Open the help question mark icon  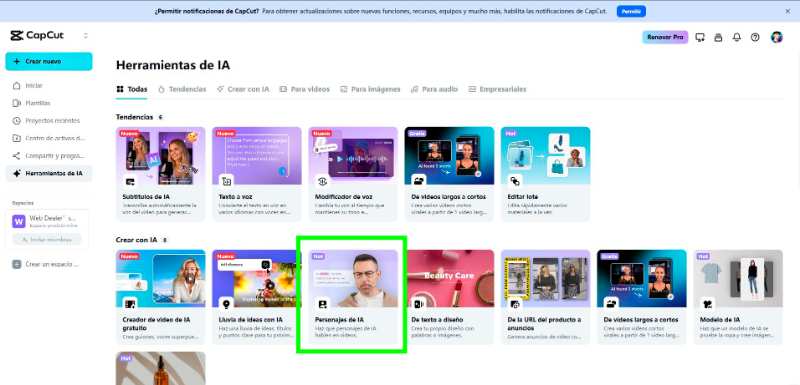pyautogui.click(x=755, y=37)
